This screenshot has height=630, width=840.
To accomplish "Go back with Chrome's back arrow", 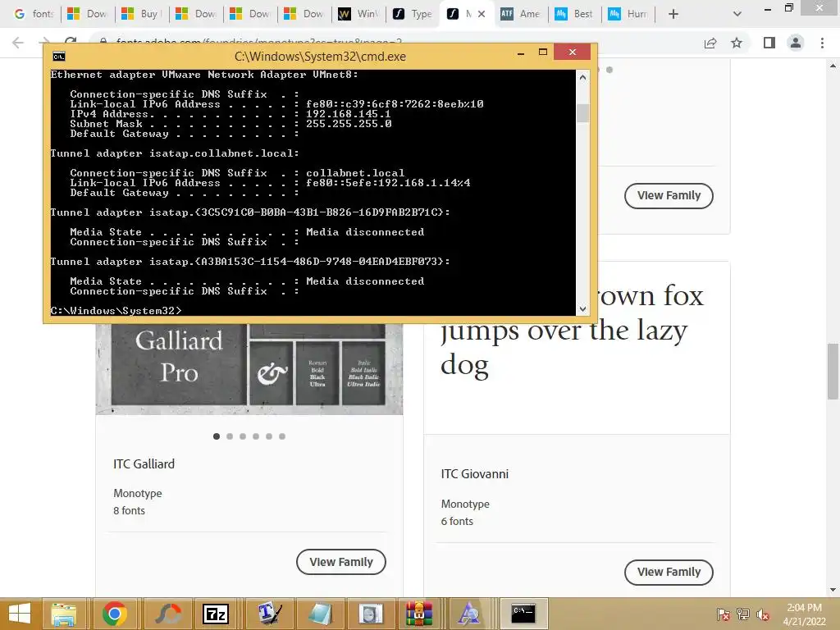I will (18, 43).
